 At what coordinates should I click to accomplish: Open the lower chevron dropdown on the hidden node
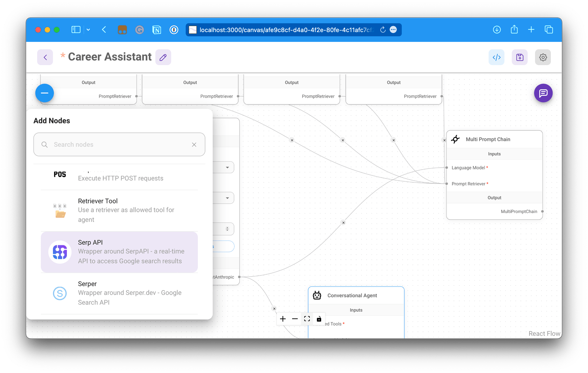228,198
